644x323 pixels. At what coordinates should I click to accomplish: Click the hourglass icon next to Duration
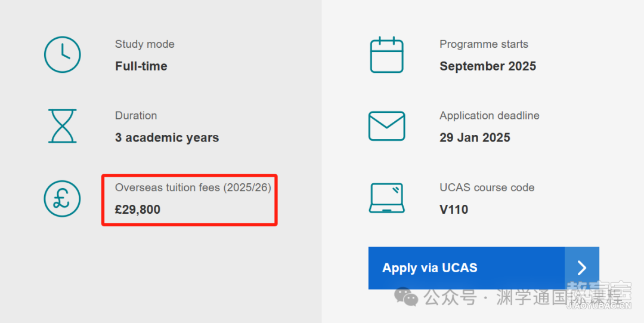click(x=63, y=126)
